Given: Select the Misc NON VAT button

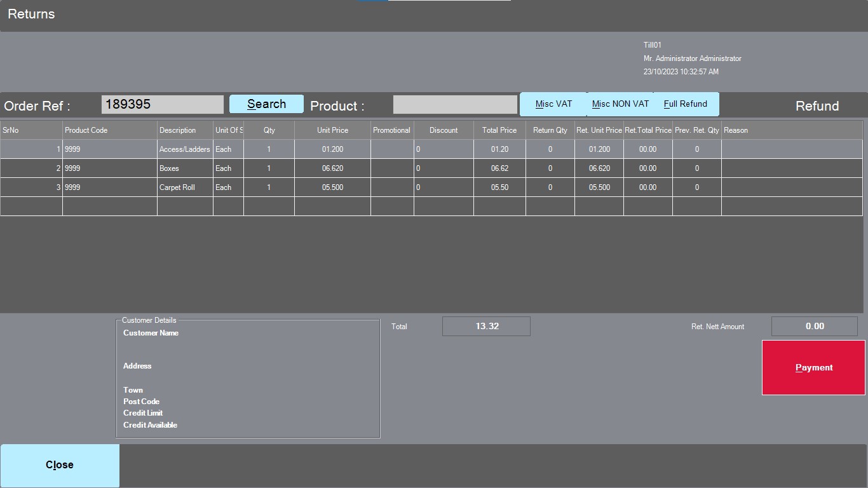Looking at the screenshot, I should click(620, 104).
